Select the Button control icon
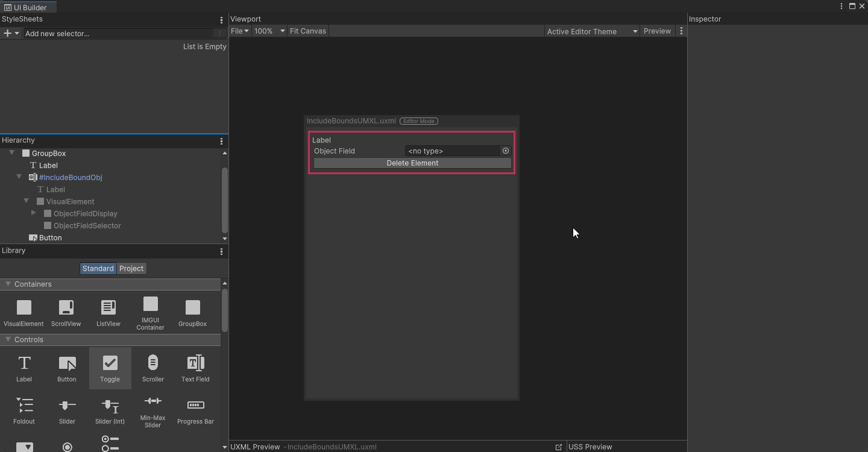 (67, 368)
